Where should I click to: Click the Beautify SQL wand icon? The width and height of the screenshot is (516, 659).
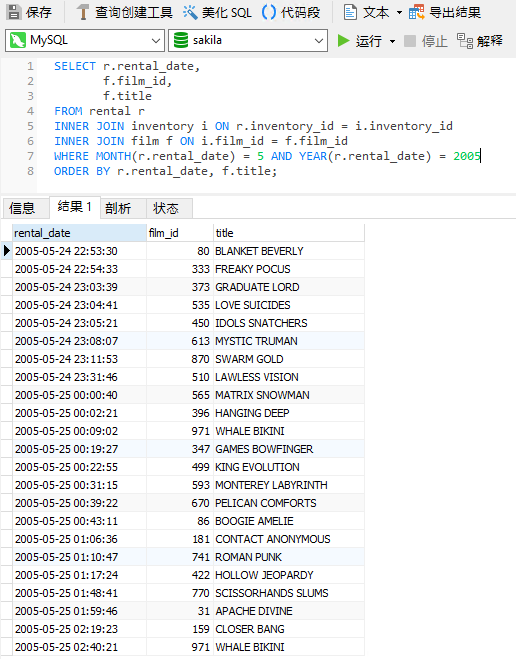click(190, 12)
